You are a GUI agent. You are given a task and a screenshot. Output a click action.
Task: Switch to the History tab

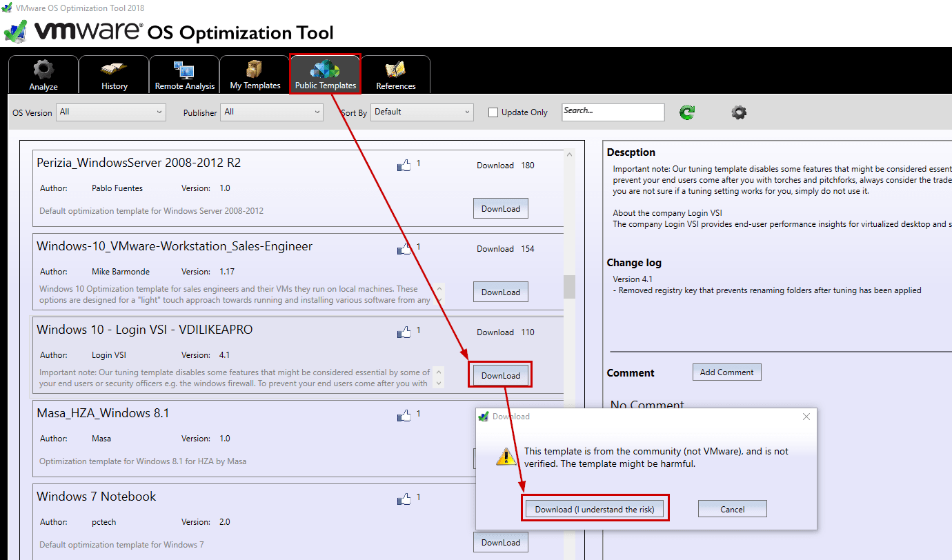tap(114, 74)
